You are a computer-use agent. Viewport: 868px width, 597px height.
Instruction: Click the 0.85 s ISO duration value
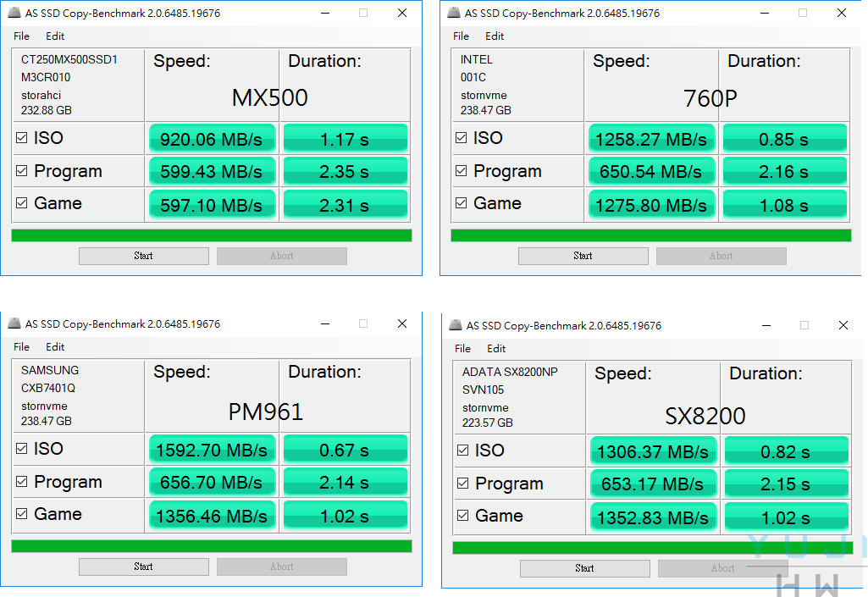(x=785, y=138)
